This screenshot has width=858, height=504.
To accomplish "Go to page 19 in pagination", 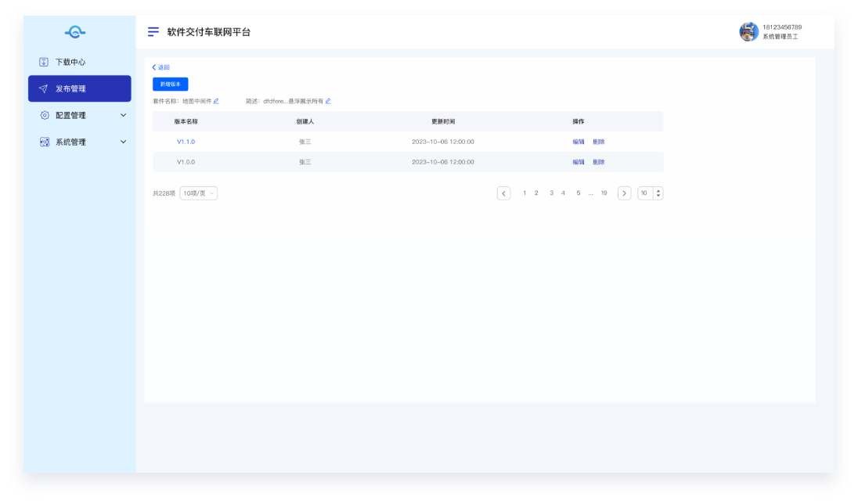I will [604, 193].
